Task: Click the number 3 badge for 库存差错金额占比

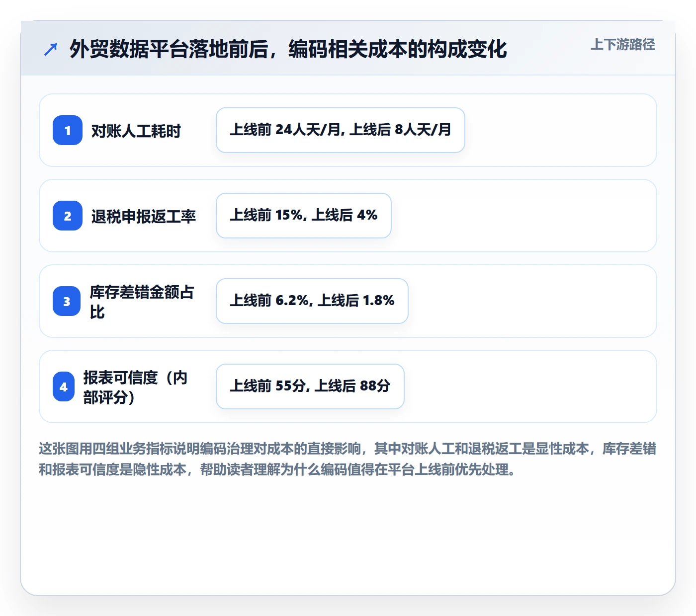Action: (67, 301)
